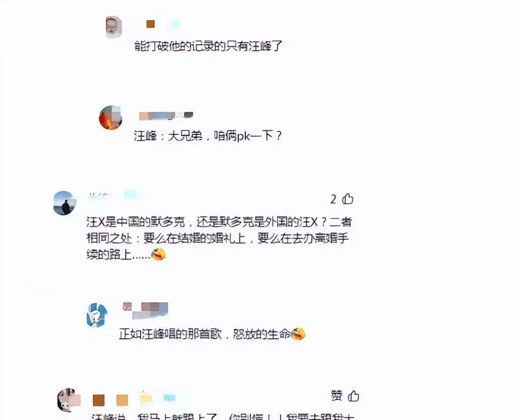View the profile of the seaside silhouette avatar

64,203
